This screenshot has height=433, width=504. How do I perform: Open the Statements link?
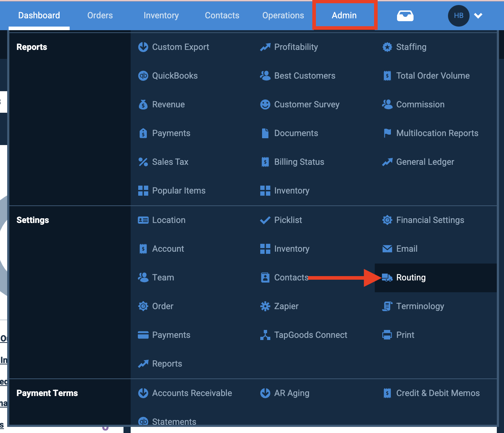coord(174,421)
